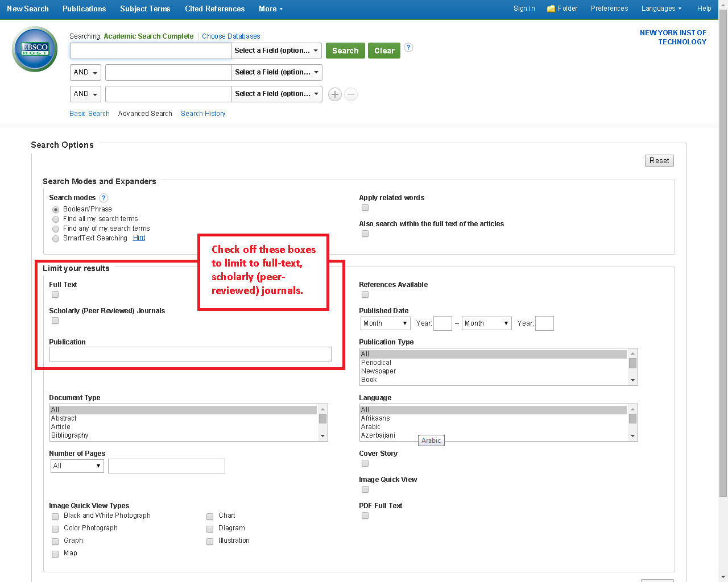This screenshot has width=728, height=582.
Task: Check Illustration image type
Action: [x=210, y=542]
